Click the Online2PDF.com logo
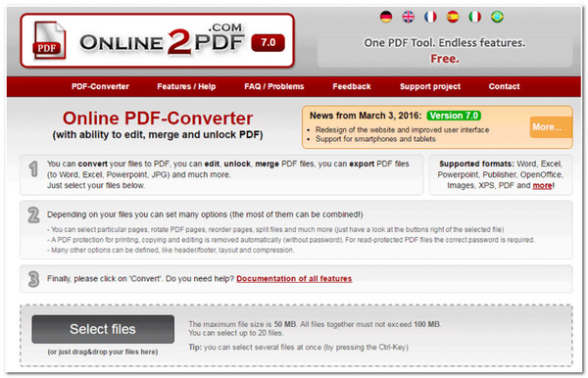Screen dimensions: 588x378 click(x=158, y=41)
